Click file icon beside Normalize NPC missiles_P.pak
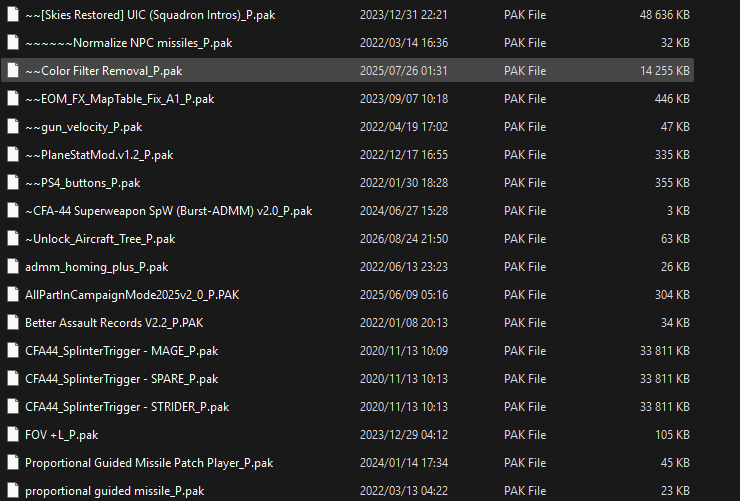 pyautogui.click(x=13, y=42)
